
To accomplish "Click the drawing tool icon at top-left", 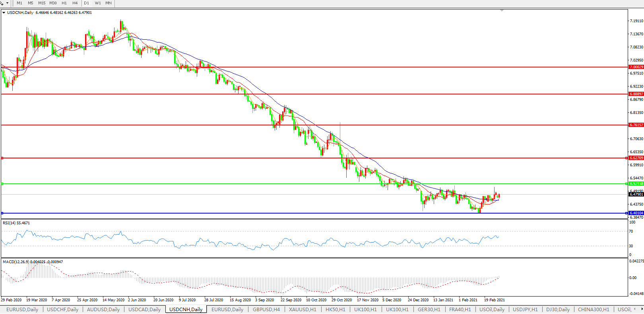I will pos(2,3).
